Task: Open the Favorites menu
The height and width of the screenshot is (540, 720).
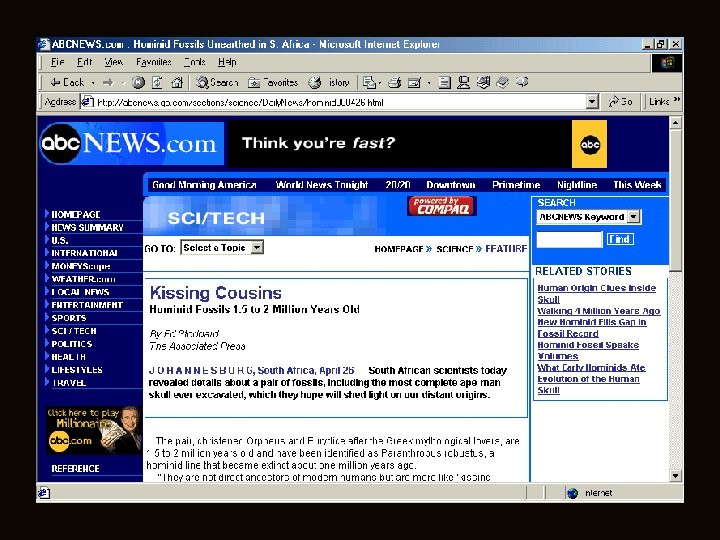Action: click(153, 62)
